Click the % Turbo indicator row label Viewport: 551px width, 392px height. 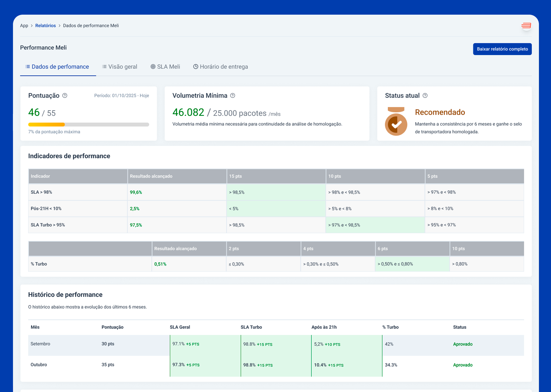39,264
